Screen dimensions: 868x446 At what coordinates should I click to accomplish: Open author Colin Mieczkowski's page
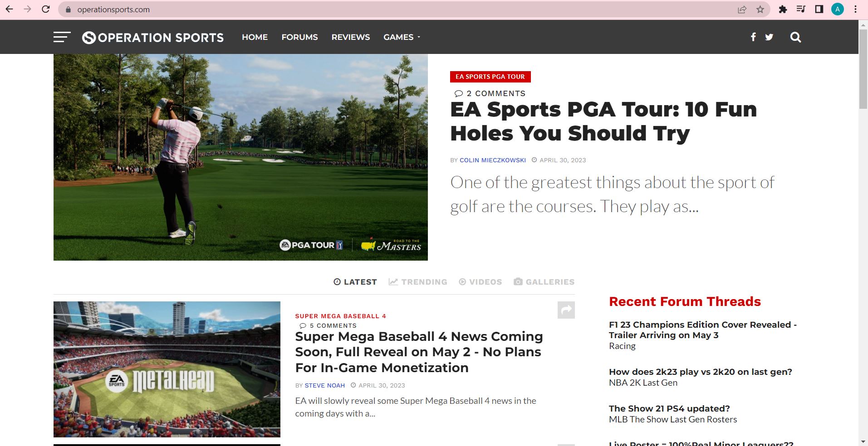tap(493, 160)
